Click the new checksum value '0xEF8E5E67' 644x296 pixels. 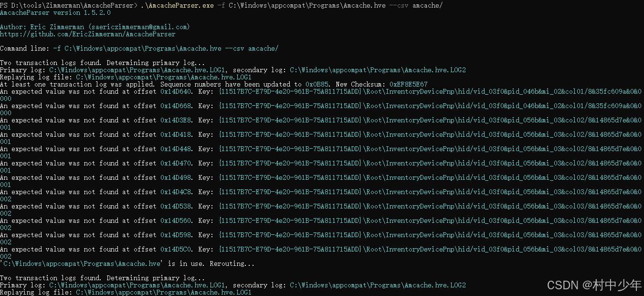click(x=409, y=85)
